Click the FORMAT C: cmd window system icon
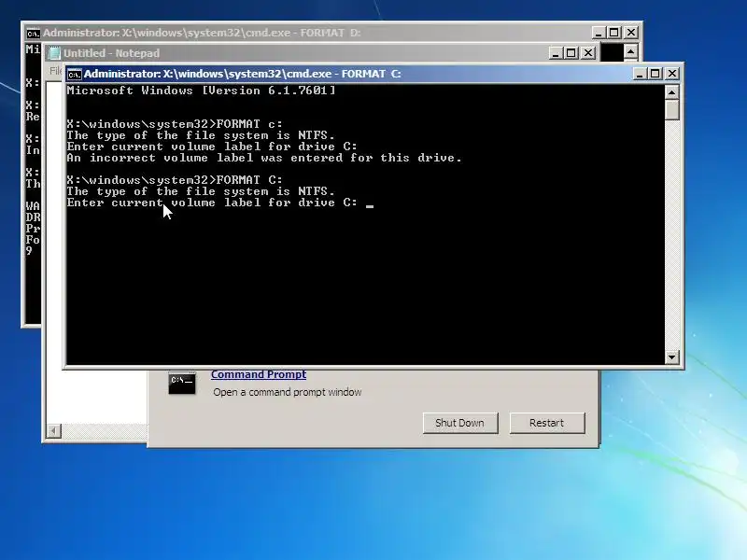This screenshot has height=560, width=747. (x=74, y=75)
